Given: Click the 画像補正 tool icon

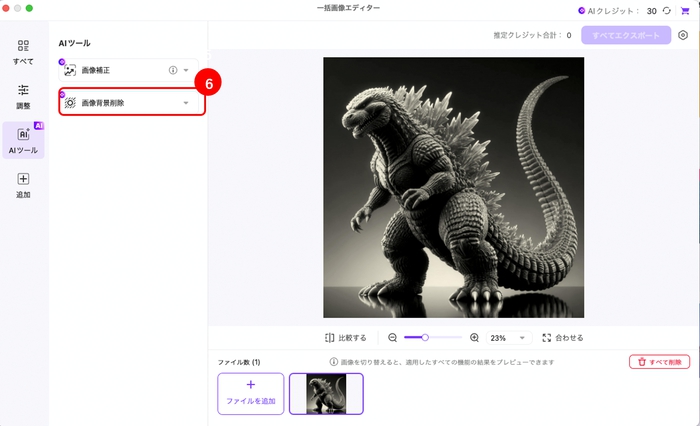Looking at the screenshot, I should pos(70,70).
